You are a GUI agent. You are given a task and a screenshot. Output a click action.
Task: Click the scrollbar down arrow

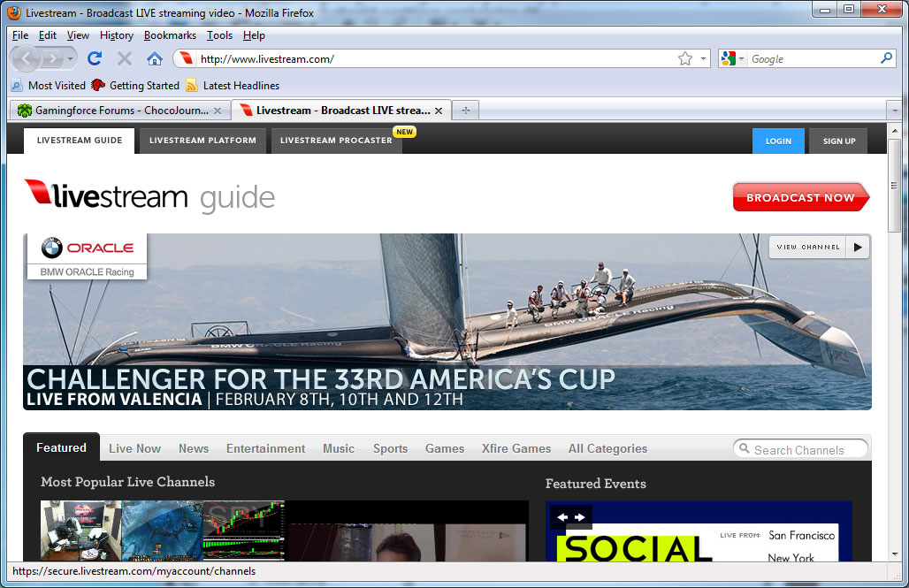pos(895,554)
